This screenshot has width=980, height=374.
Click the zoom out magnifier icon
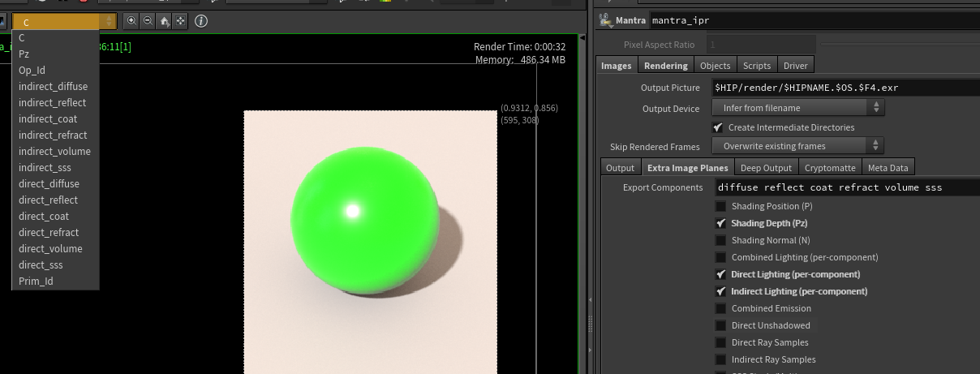148,21
